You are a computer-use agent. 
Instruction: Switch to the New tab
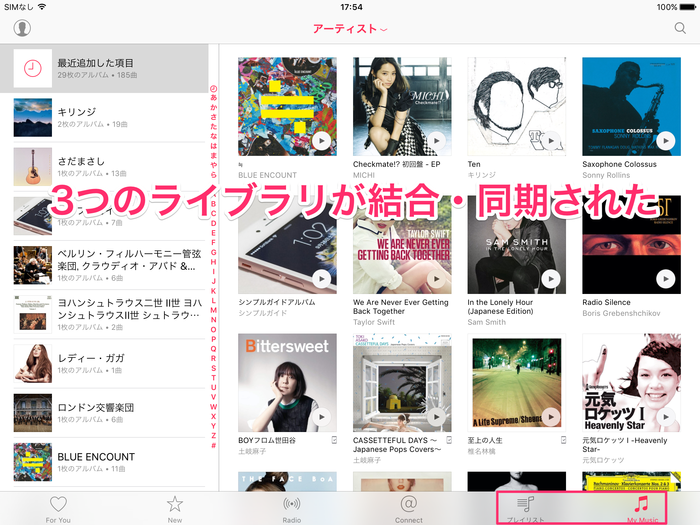tap(175, 509)
